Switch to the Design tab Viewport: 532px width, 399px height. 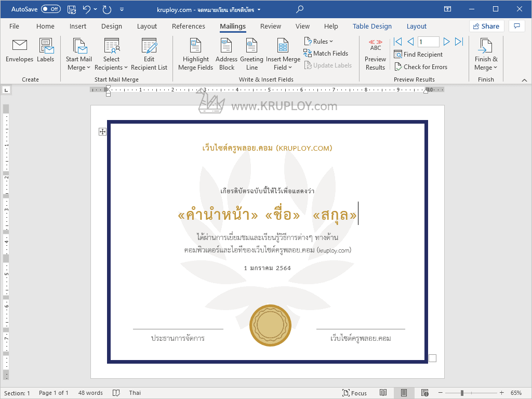click(112, 26)
